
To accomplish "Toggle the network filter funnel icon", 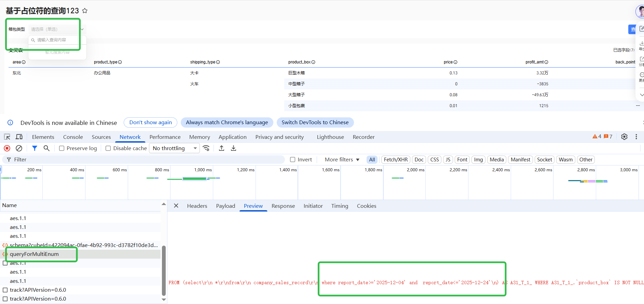I will [x=35, y=148].
